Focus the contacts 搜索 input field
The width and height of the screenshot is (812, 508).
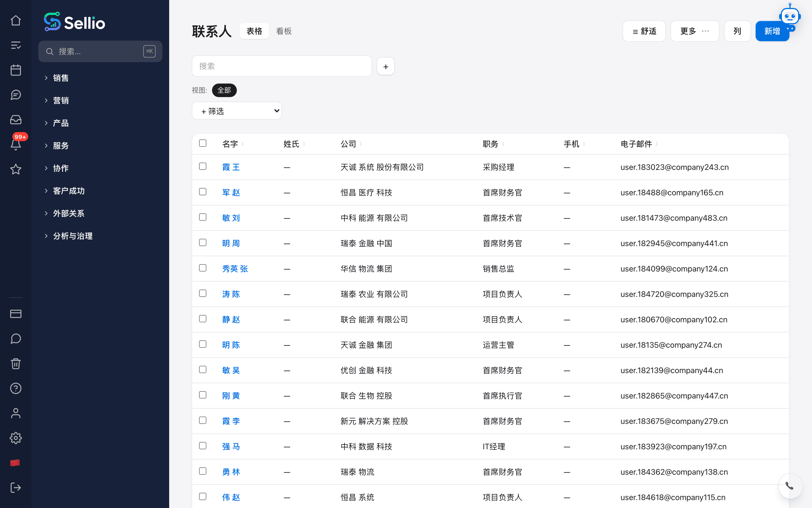coord(282,66)
